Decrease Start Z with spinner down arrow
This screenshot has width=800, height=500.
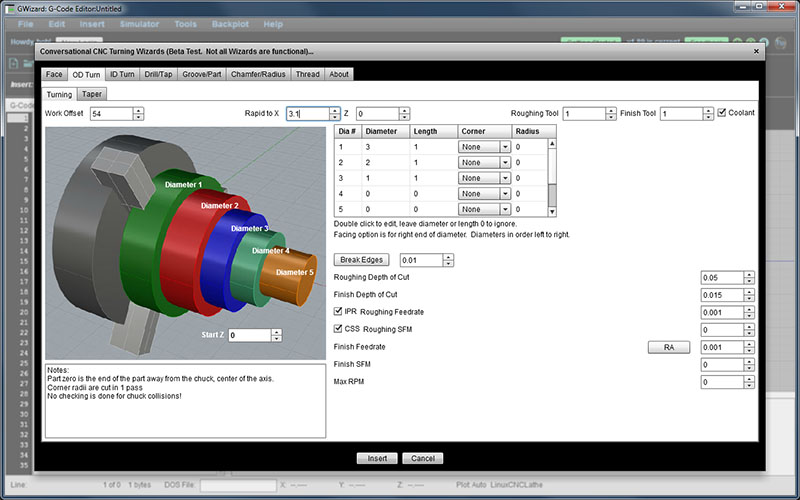277,339
